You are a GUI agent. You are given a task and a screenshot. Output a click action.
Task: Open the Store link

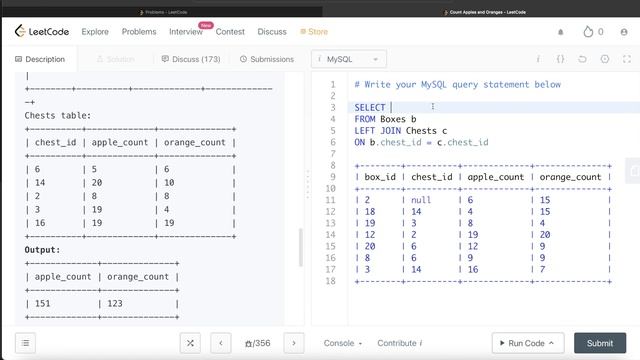(314, 31)
